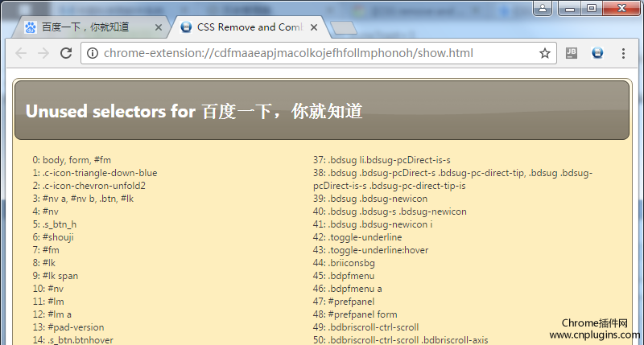Select row '4: #nv'
The image size is (644, 345).
coord(46,212)
